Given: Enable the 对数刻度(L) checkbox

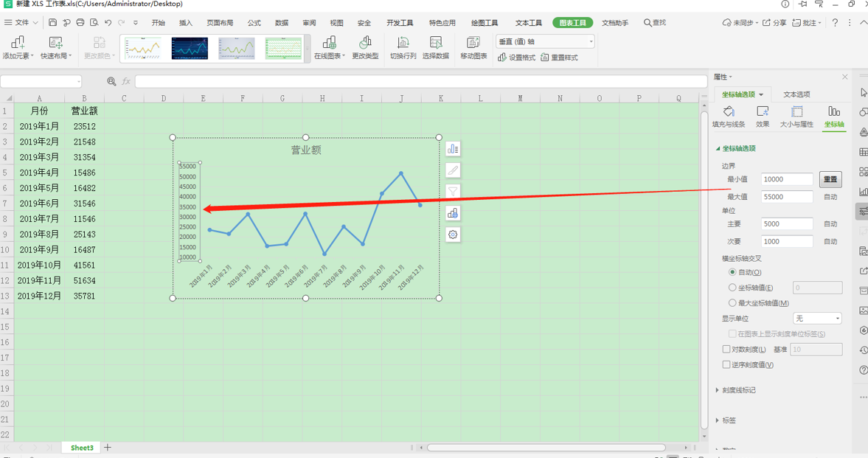Looking at the screenshot, I should (726, 349).
